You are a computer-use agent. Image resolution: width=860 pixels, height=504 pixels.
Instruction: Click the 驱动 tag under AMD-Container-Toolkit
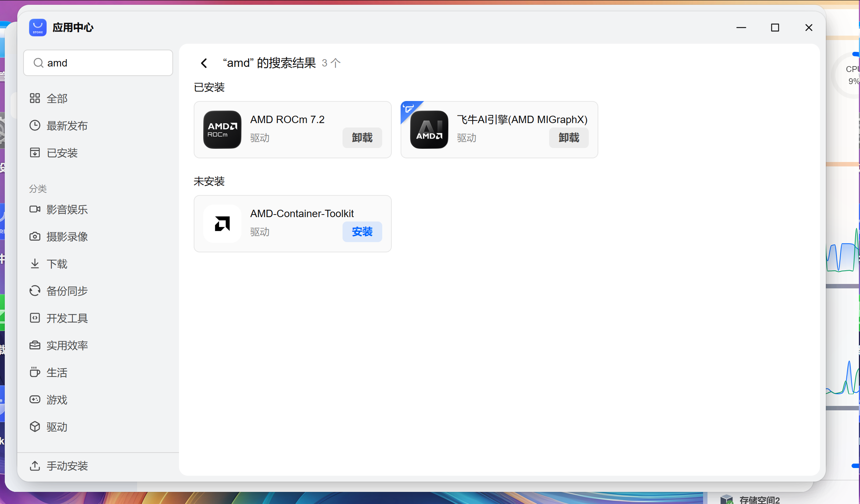260,232
